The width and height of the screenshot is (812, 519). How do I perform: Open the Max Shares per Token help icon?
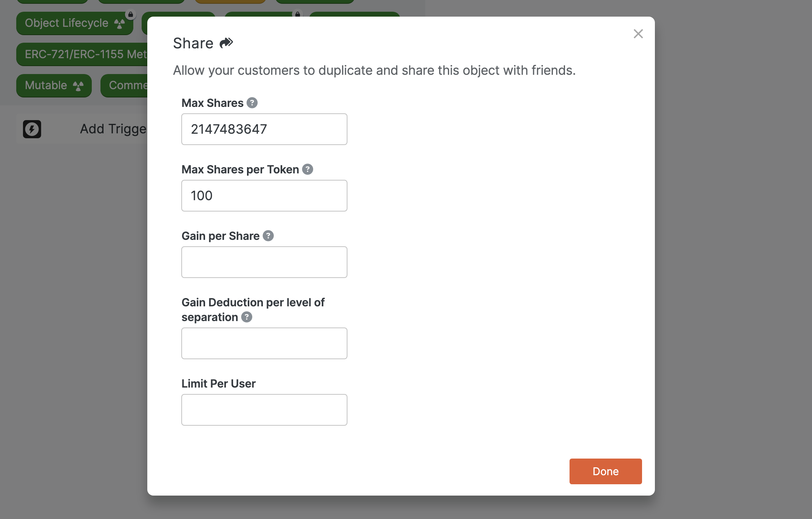[307, 169]
